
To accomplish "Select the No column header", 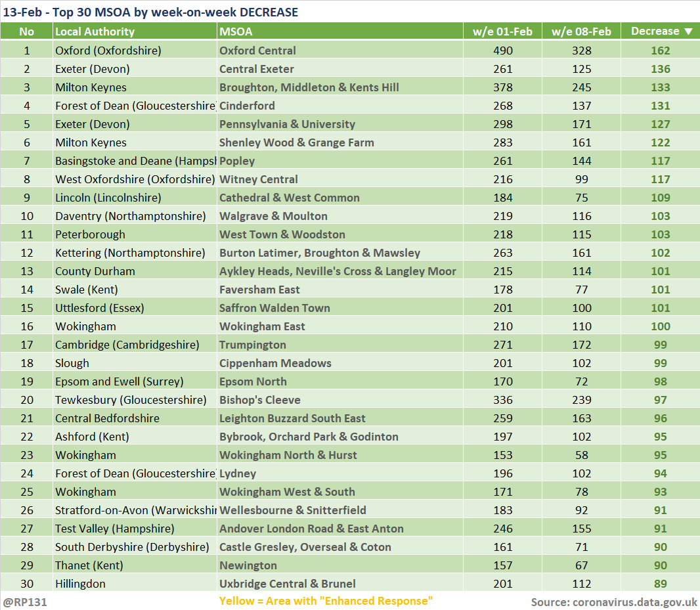I will (x=26, y=32).
